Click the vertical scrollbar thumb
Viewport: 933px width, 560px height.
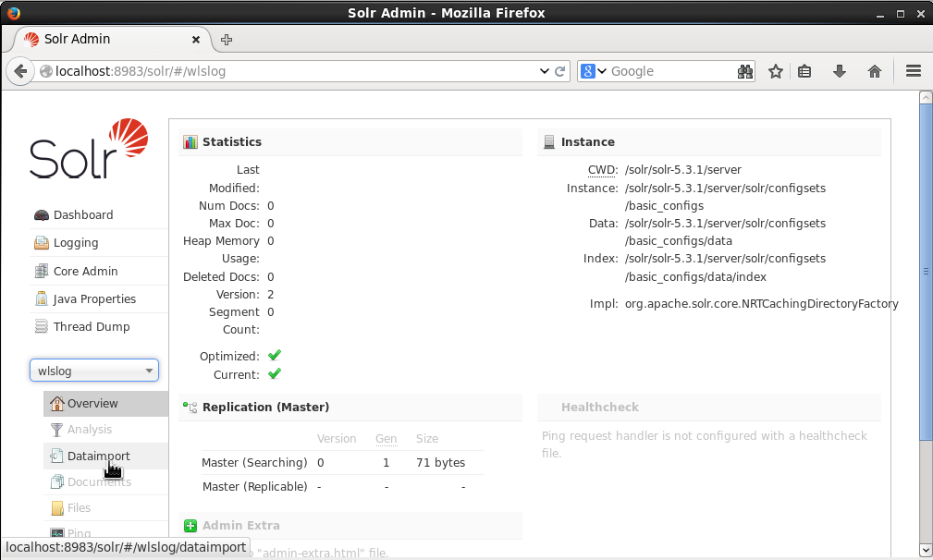coord(926,272)
